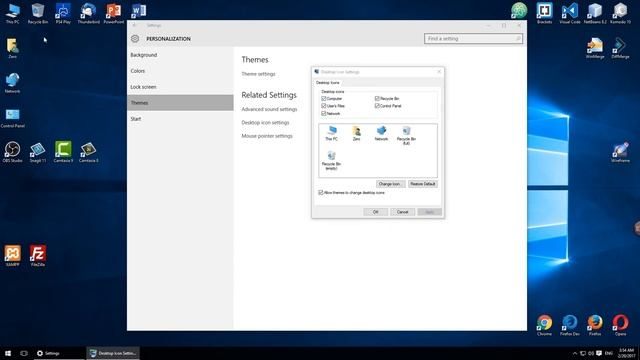Click the Recycle Bin desktop icon
640x360 pixels.
[x=38, y=13]
